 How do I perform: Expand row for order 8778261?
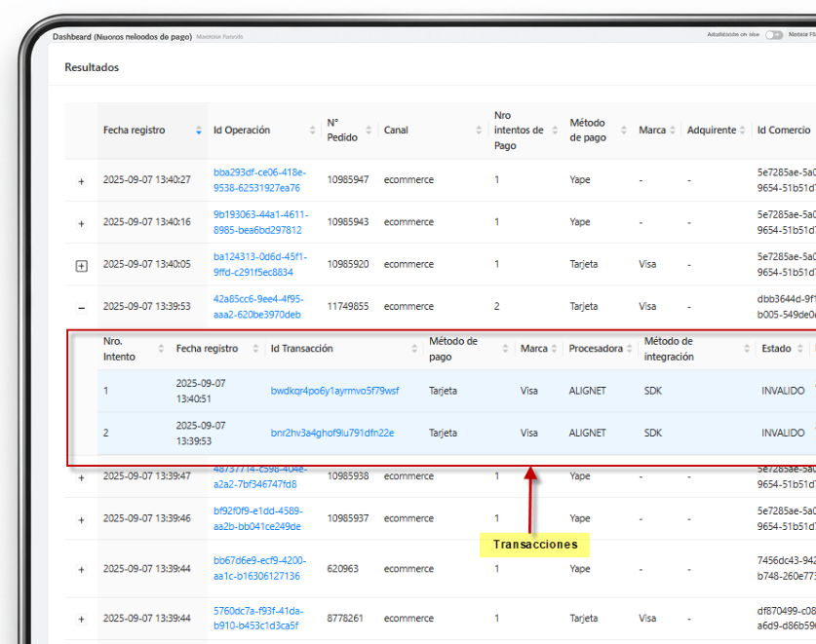(81, 620)
